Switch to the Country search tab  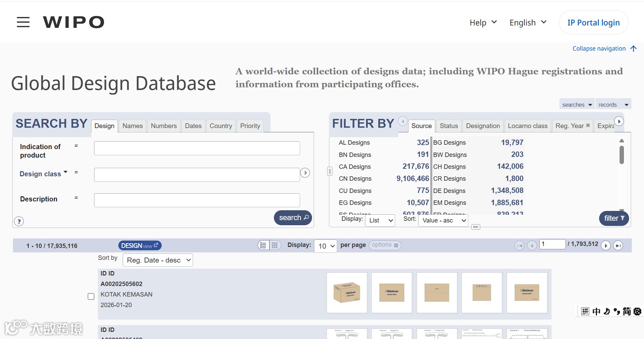[221, 126]
